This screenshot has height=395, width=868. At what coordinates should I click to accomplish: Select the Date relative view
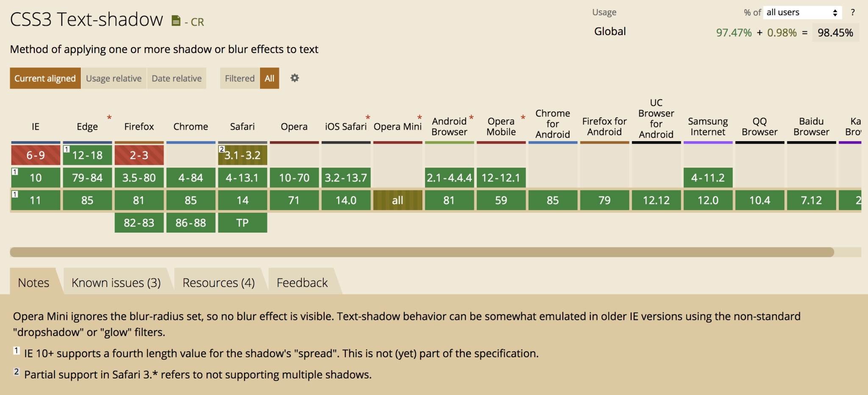[x=176, y=78]
